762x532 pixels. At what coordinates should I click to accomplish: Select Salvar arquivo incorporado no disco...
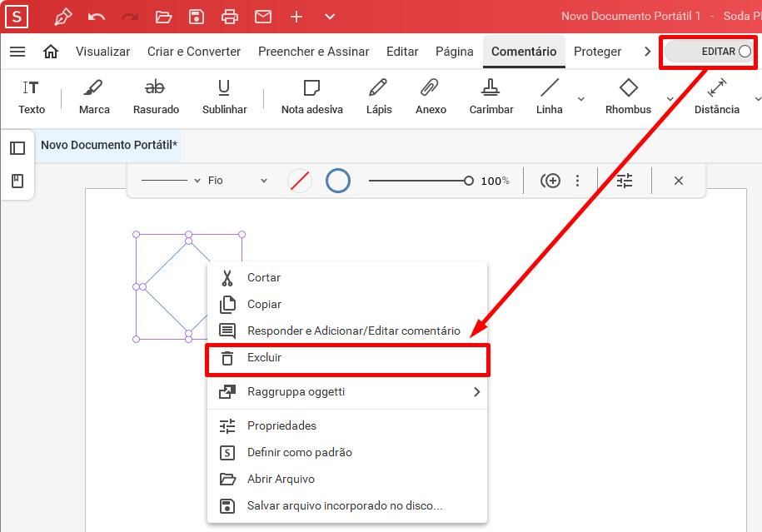click(x=347, y=505)
